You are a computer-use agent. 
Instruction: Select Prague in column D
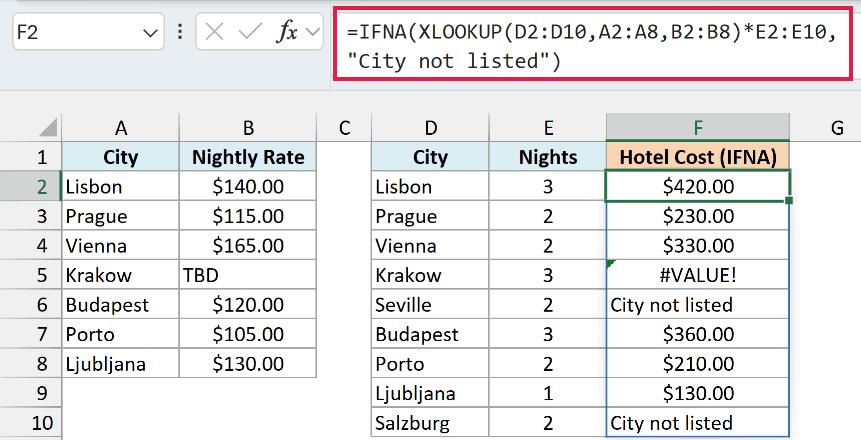[430, 216]
